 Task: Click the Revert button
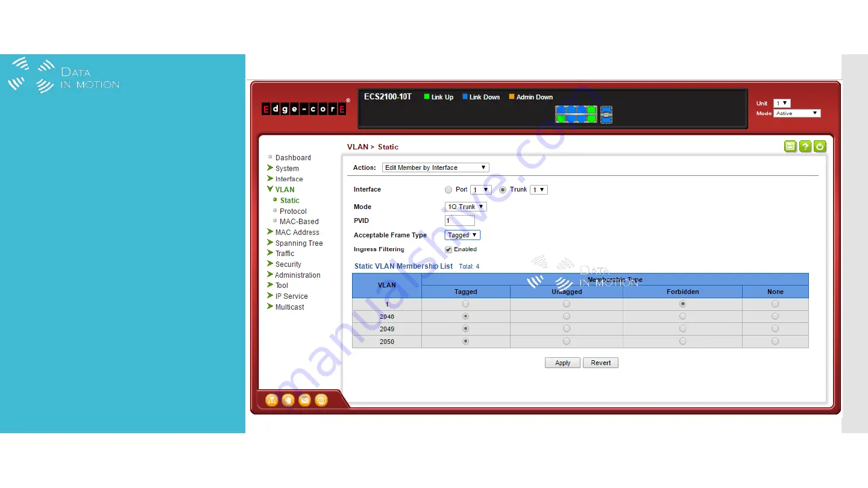(x=600, y=363)
